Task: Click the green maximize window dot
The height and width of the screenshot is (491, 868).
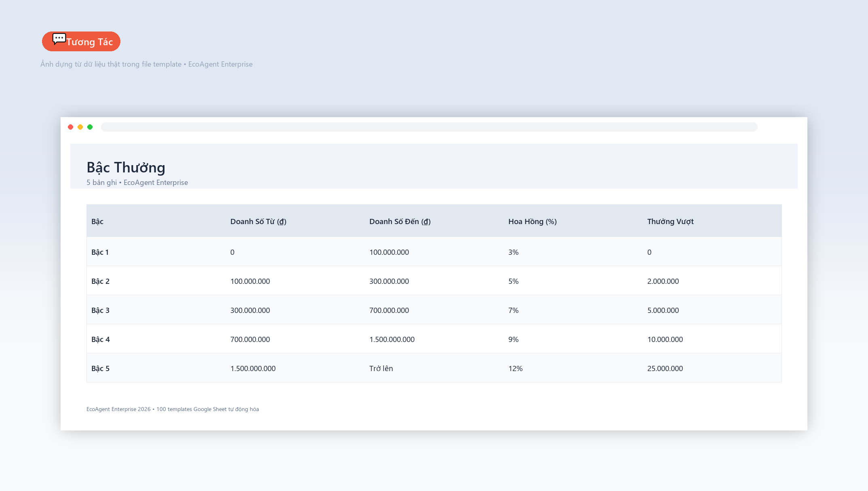Action: (90, 127)
